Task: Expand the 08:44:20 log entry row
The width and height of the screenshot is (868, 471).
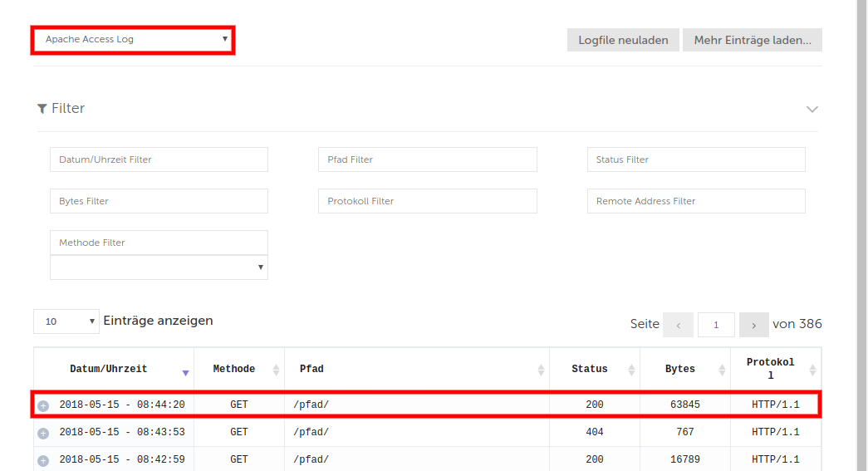Action: click(43, 405)
